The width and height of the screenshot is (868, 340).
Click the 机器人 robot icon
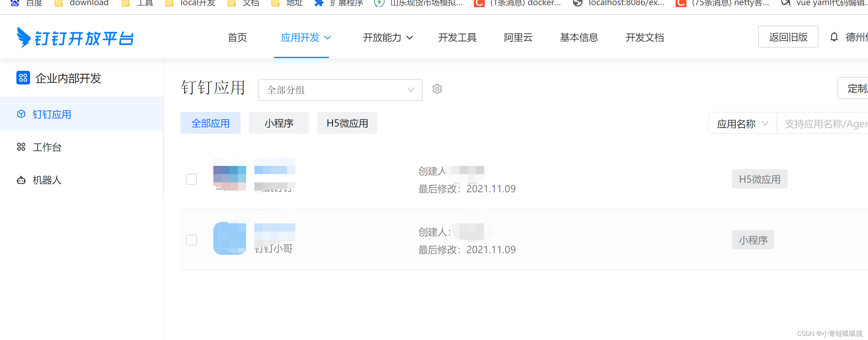[21, 180]
